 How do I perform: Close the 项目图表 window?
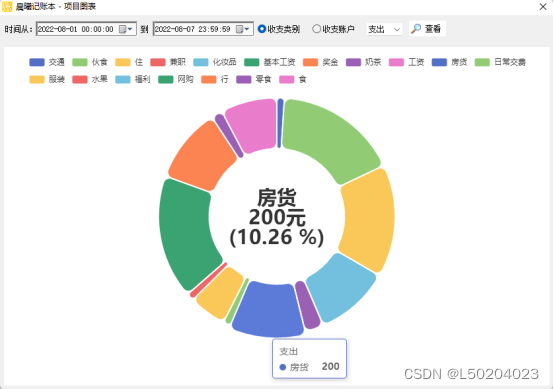coord(543,7)
